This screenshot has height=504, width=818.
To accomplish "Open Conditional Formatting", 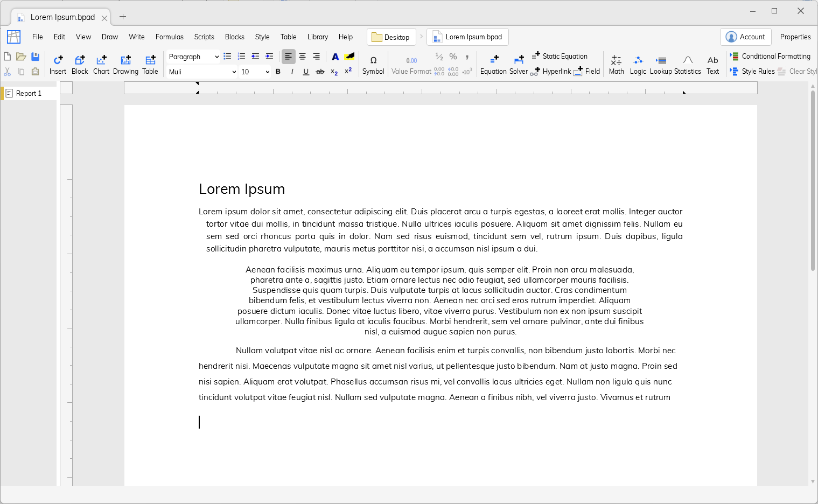I will point(770,56).
